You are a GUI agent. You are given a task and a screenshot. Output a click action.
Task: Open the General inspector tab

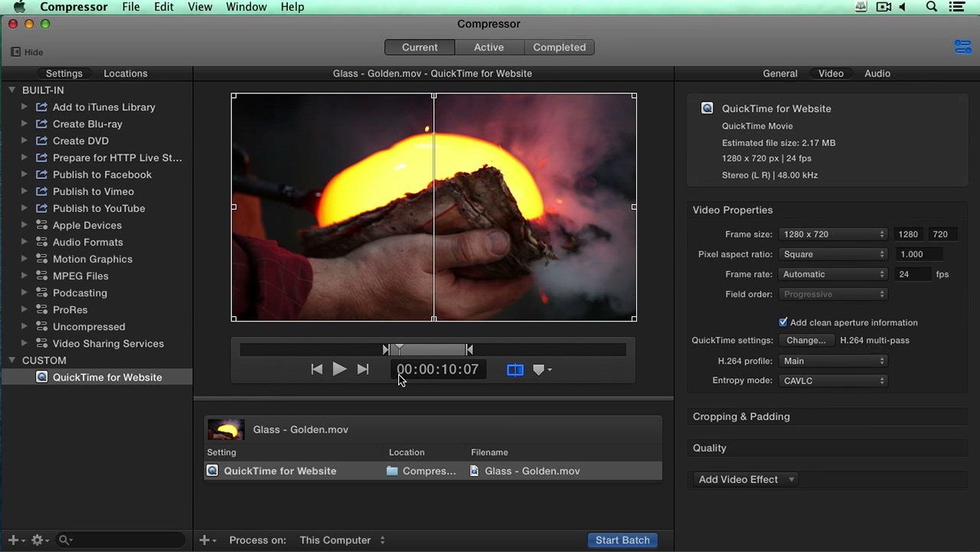(780, 73)
